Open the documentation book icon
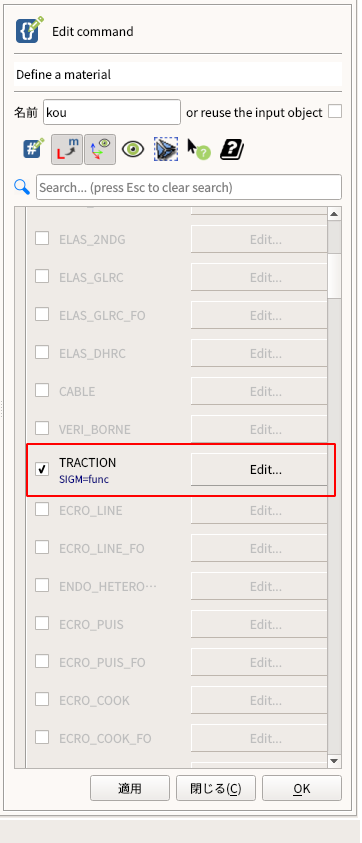This screenshot has height=843, width=362. pos(232,149)
